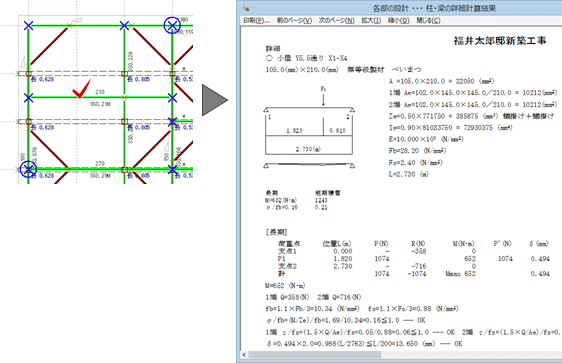Go to next page via 次のページ(N)
The height and width of the screenshot is (363, 562).
(x=336, y=20)
